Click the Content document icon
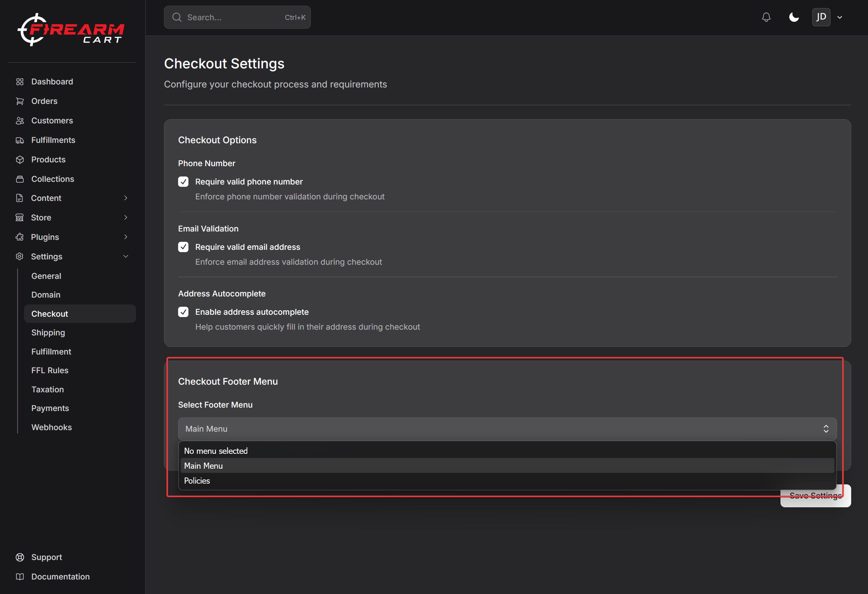The image size is (868, 594). (19, 198)
